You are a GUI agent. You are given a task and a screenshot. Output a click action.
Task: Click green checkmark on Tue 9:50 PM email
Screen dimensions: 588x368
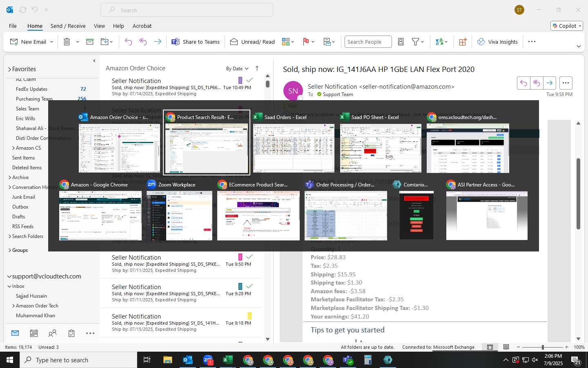point(249,257)
